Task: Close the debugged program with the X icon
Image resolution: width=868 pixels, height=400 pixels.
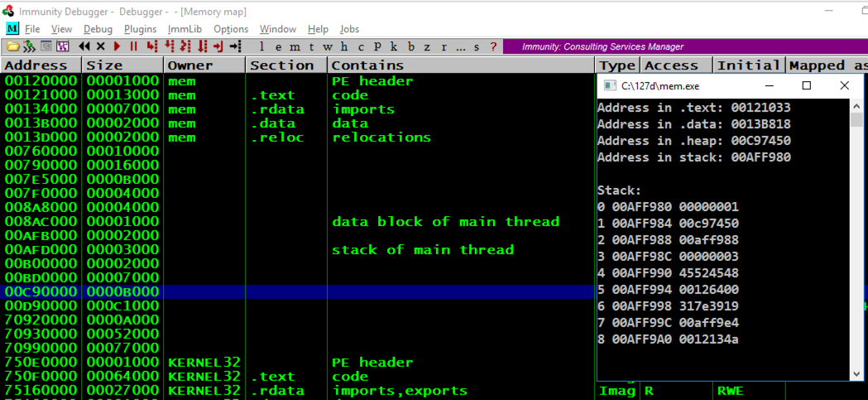Action: 101,46
